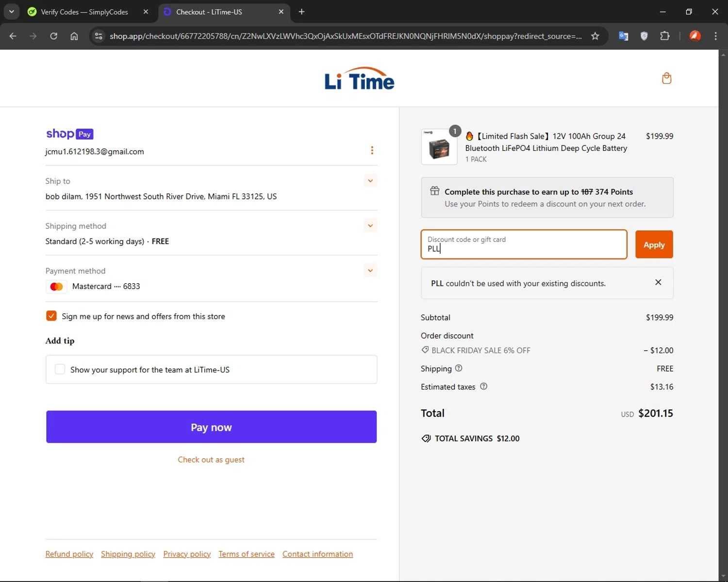The height and width of the screenshot is (582, 728).
Task: Click the browser address bar URL
Action: (x=346, y=36)
